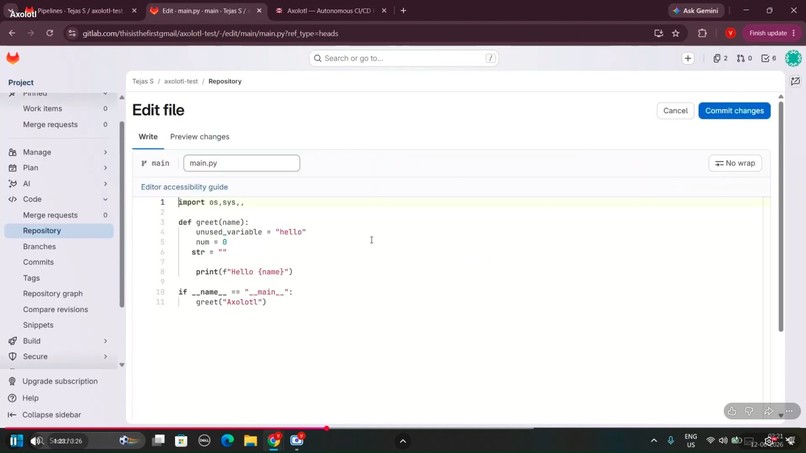Image resolution: width=806 pixels, height=453 pixels.
Task: Open merge requests counter in top bar
Action: [x=744, y=59]
